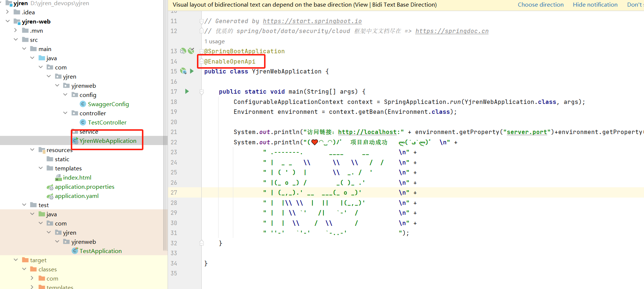Click the Spring bean gutter icon on line 15
Image resolution: width=644 pixels, height=289 pixels.
pos(183,71)
